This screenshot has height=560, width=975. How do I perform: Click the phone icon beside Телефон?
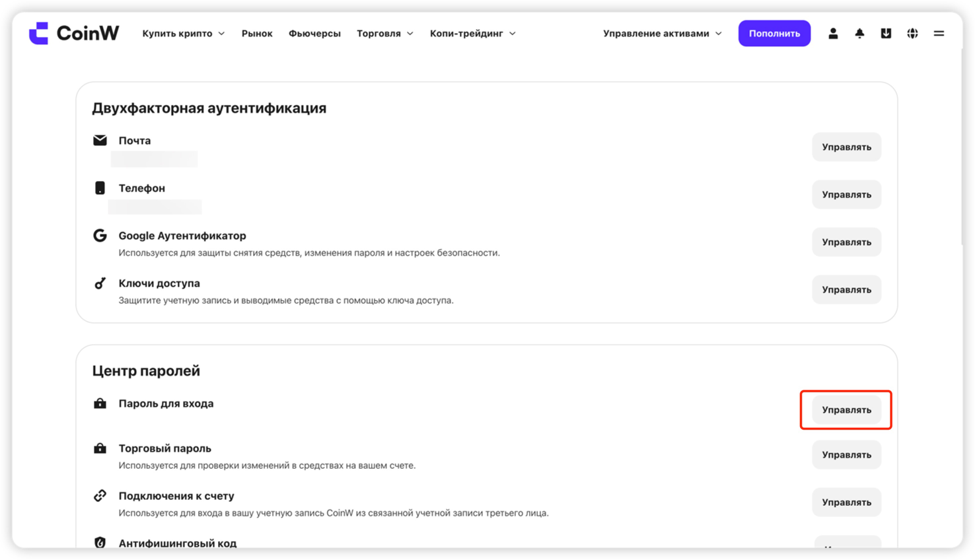pos(100,188)
